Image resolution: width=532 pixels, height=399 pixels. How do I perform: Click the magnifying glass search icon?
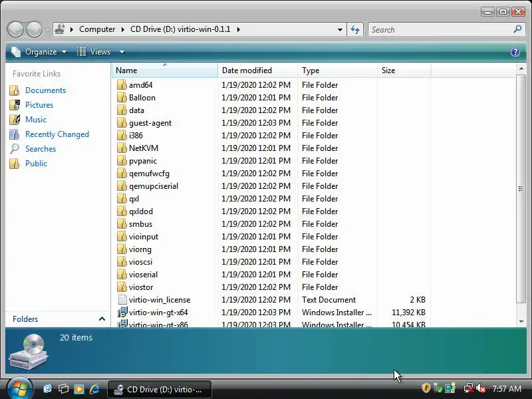pos(517,29)
